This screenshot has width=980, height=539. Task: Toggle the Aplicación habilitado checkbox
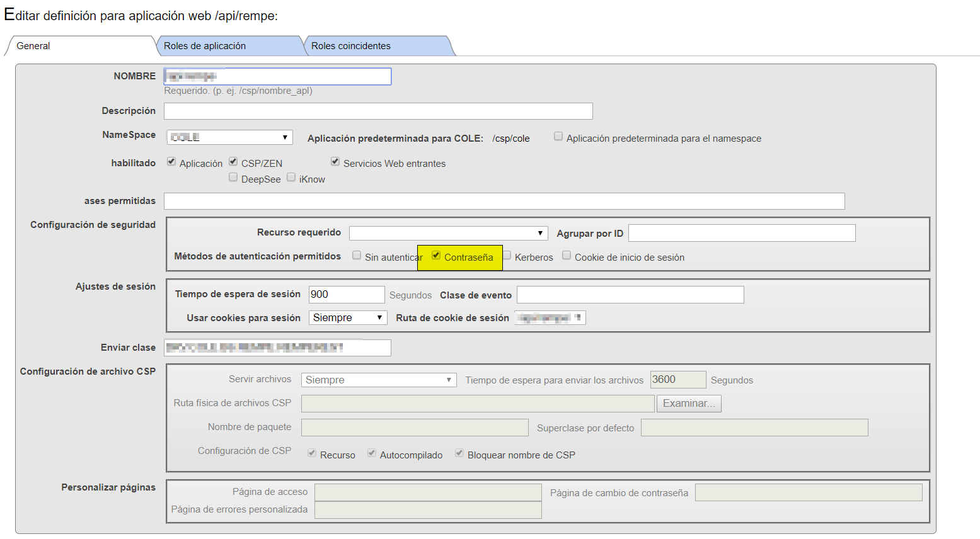(171, 162)
